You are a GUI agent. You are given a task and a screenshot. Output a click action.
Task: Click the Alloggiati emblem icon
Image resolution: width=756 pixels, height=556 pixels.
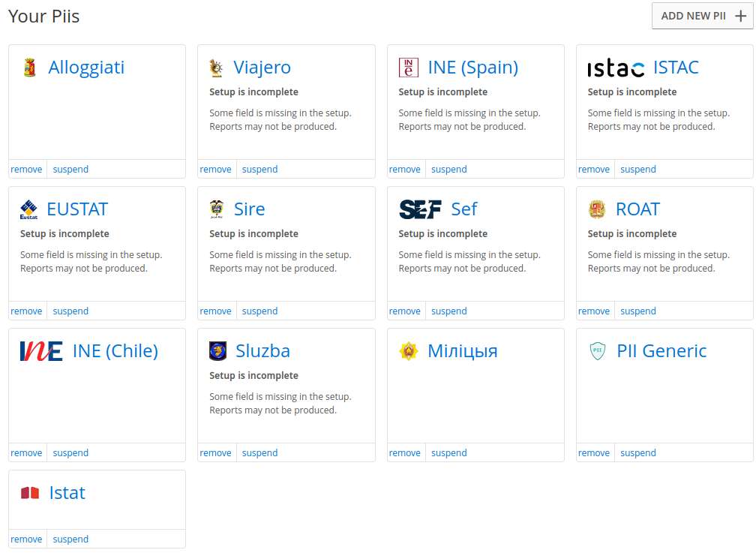coord(30,68)
